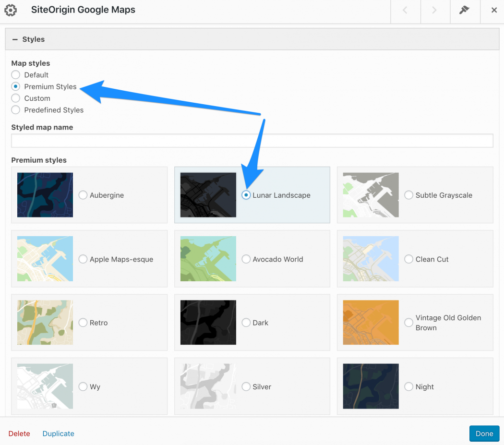Select the Predefined Styles option
This screenshot has width=504, height=445.
point(15,109)
